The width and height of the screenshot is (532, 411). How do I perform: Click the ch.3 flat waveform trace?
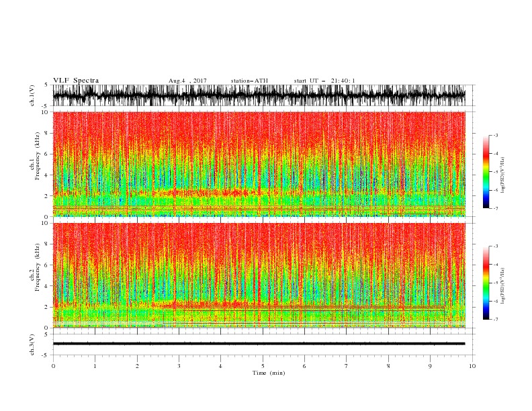[259, 344]
